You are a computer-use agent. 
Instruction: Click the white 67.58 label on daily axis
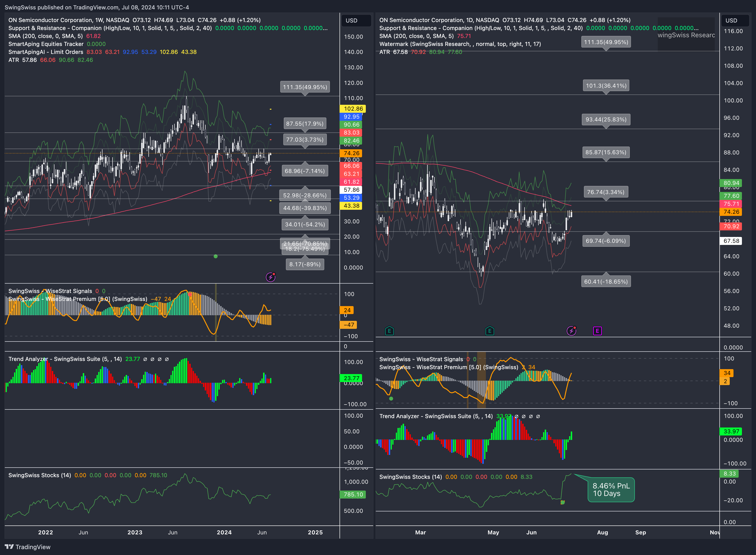(x=731, y=241)
